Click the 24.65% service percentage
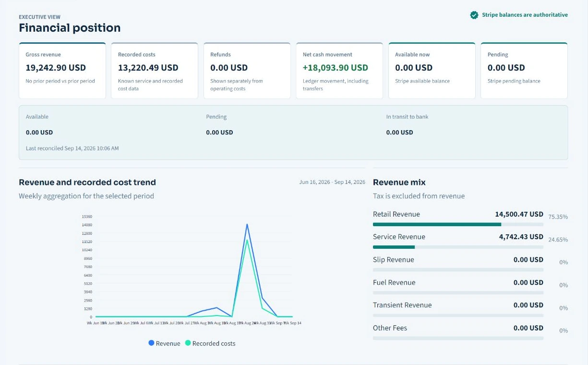Screen dimensions: 588x365 558,240
